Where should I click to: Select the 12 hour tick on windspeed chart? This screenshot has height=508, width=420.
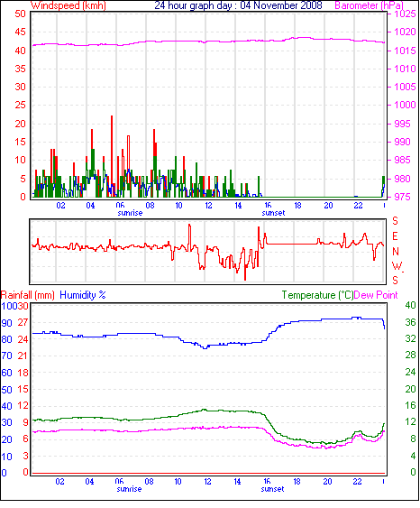209,205
